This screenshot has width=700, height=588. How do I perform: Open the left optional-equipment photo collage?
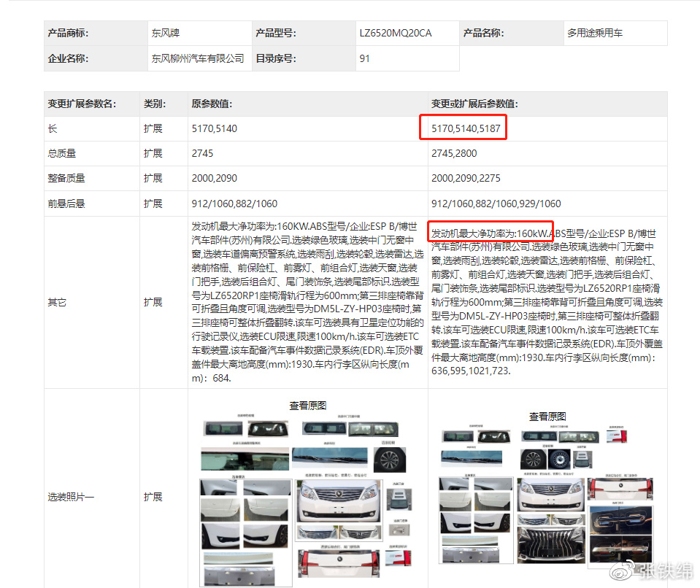pos(307,500)
